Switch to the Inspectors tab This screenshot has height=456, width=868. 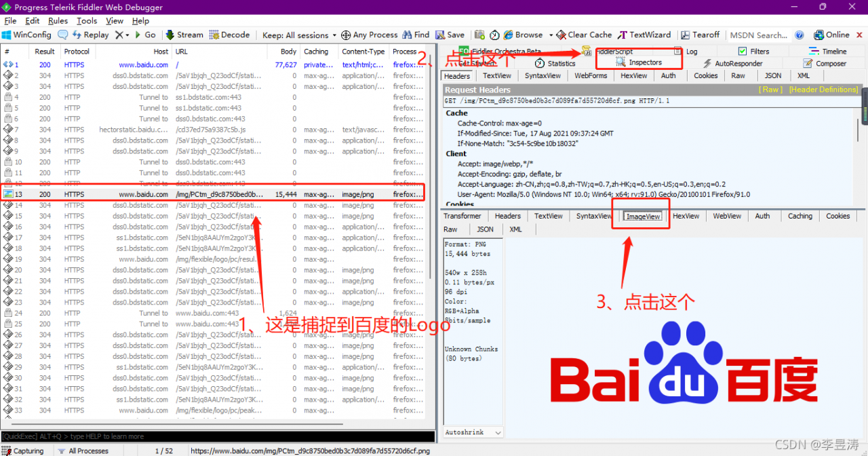pyautogui.click(x=639, y=62)
